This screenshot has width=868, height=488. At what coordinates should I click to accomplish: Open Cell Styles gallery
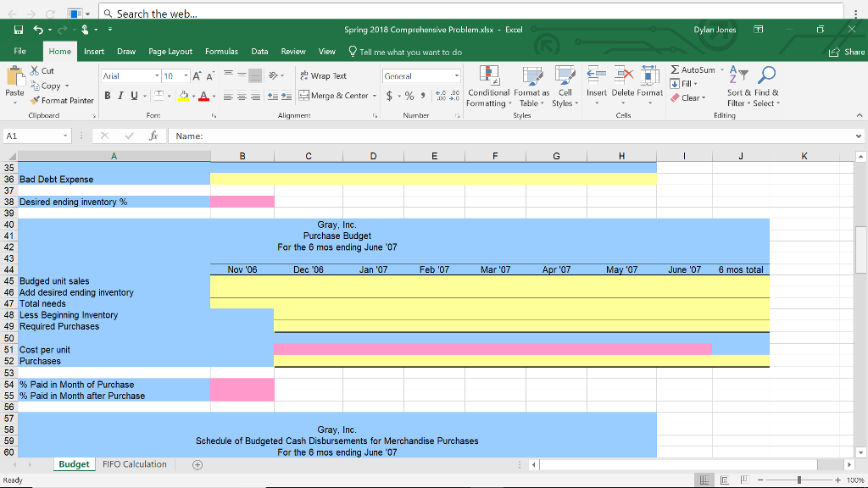[565, 86]
